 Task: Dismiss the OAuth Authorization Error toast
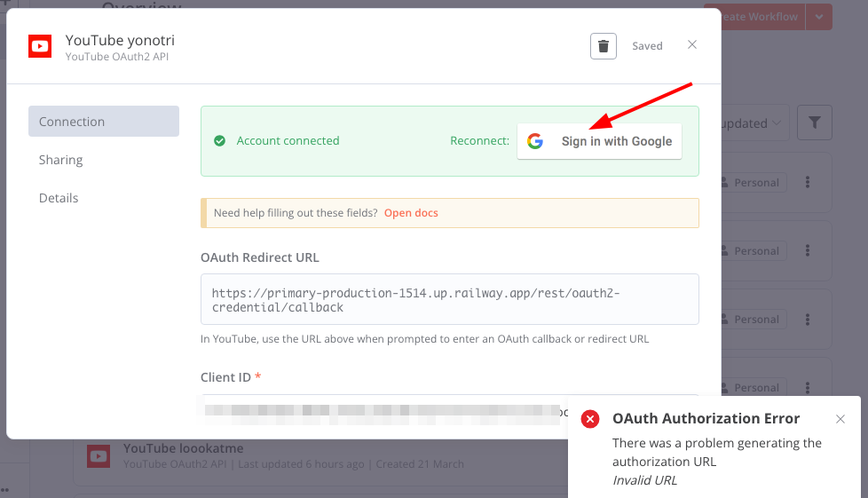(840, 419)
